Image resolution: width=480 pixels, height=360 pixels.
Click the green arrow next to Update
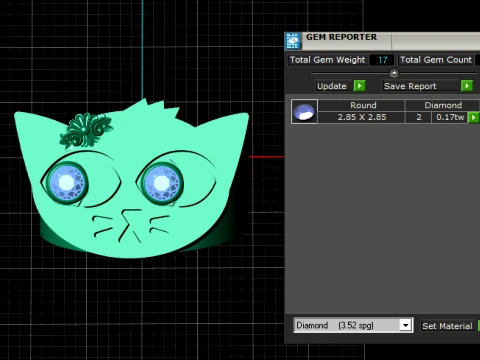(x=359, y=86)
